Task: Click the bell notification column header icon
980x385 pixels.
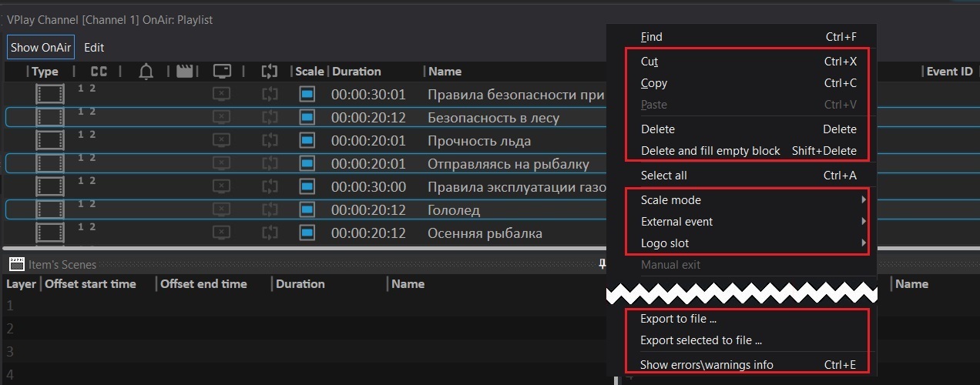Action: click(x=146, y=72)
